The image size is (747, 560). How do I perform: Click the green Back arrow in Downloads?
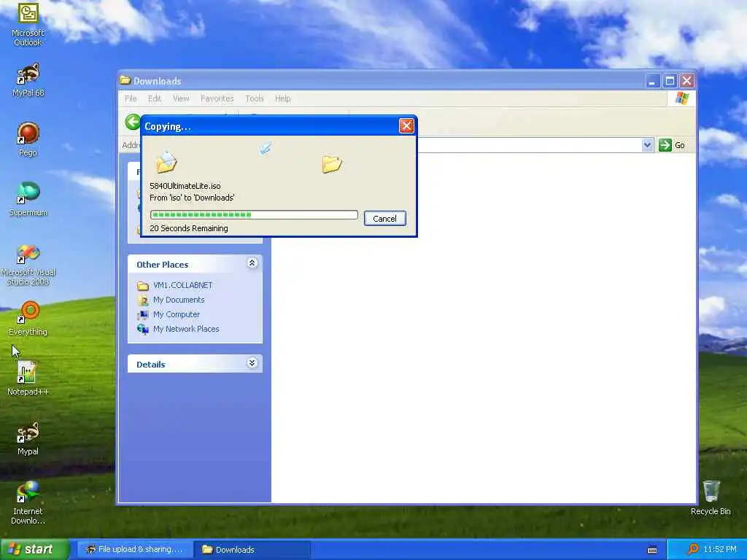(x=133, y=122)
